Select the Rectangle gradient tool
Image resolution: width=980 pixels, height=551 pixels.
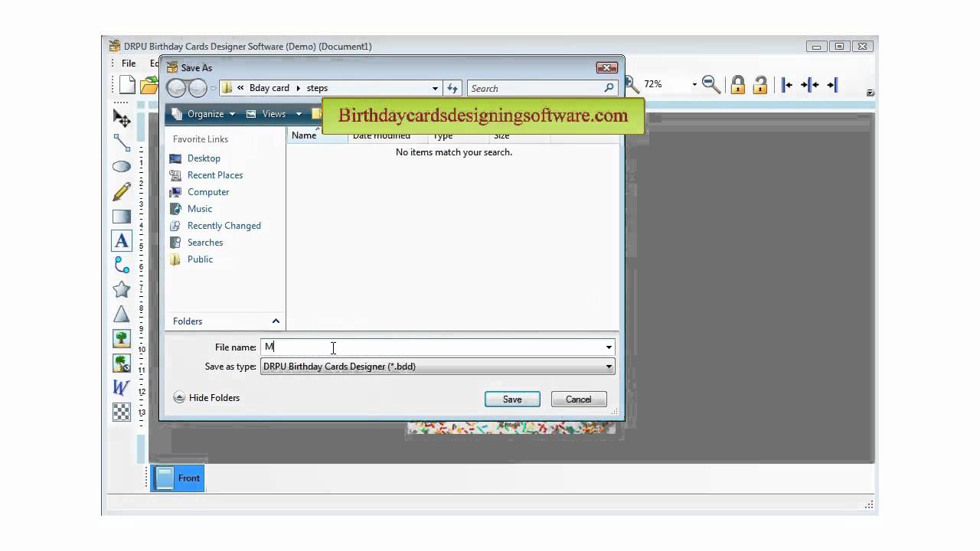tap(122, 216)
